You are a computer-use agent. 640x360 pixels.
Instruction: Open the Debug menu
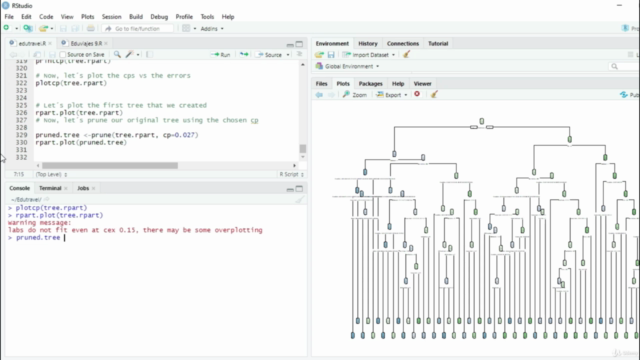(159, 17)
